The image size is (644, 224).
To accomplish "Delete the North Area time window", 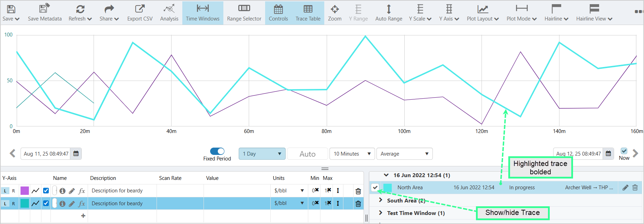I will coord(635,188).
